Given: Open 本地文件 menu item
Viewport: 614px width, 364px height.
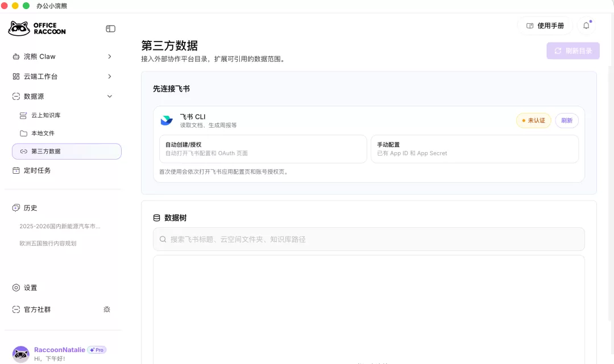Looking at the screenshot, I should 67,133.
